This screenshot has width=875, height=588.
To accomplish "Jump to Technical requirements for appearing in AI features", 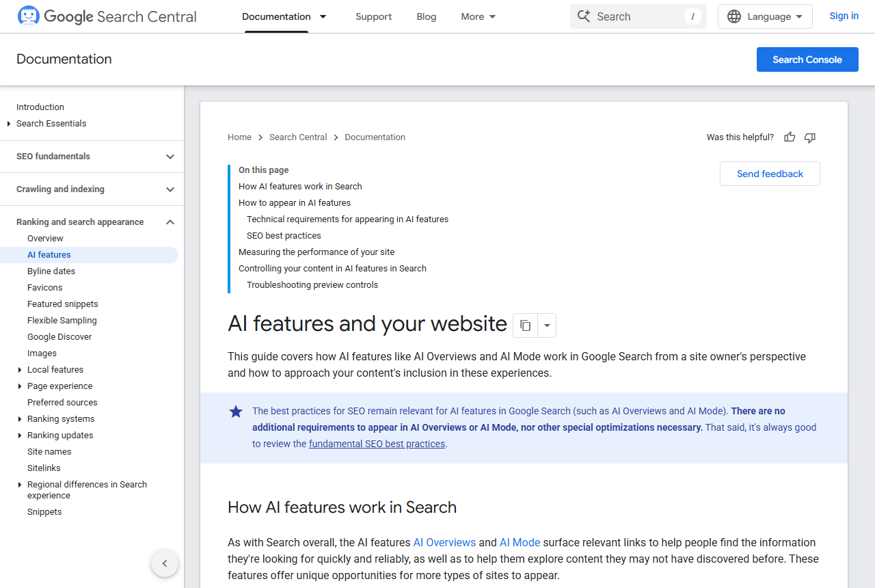I will pyautogui.click(x=348, y=219).
